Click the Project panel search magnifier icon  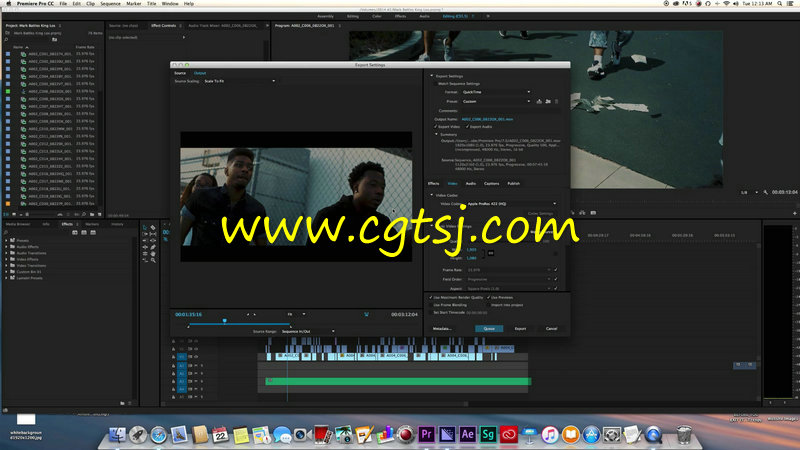(x=7, y=40)
